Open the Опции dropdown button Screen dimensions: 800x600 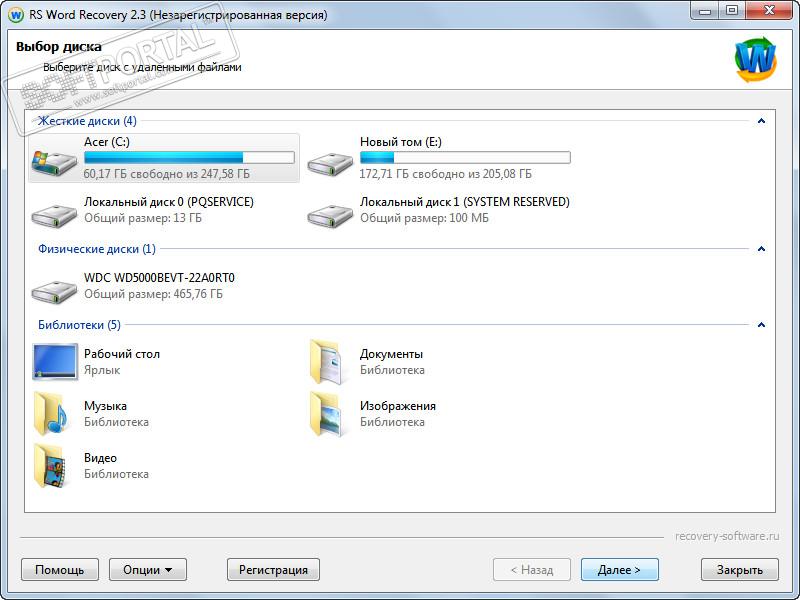point(148,569)
